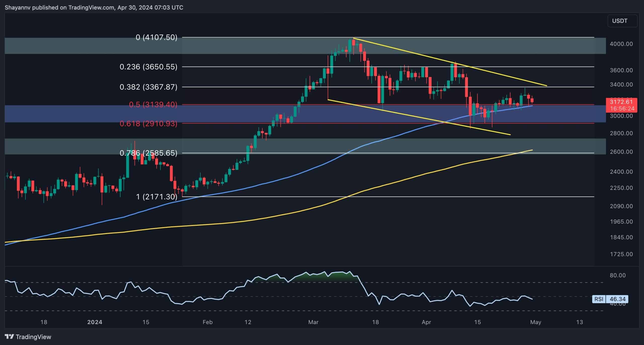644x345 pixels.
Task: Select the 0.618 (2910.93) Fibonacci level label
Action: (148, 124)
